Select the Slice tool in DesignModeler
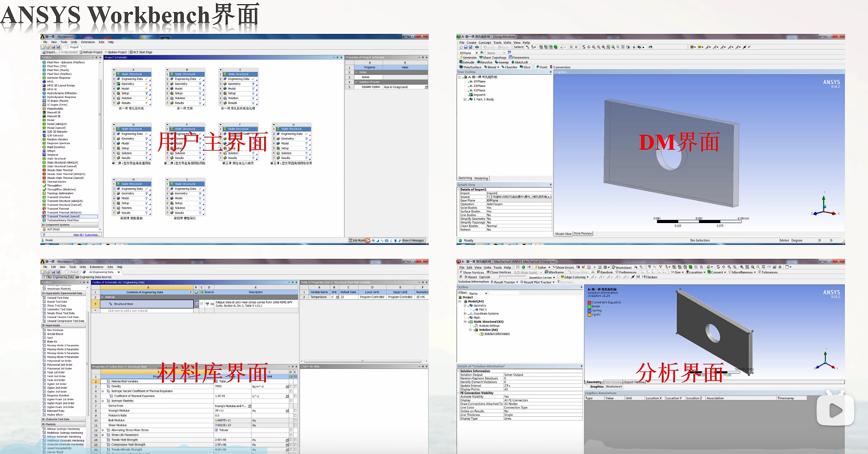Screen dimensions: 868x454 pos(525,67)
